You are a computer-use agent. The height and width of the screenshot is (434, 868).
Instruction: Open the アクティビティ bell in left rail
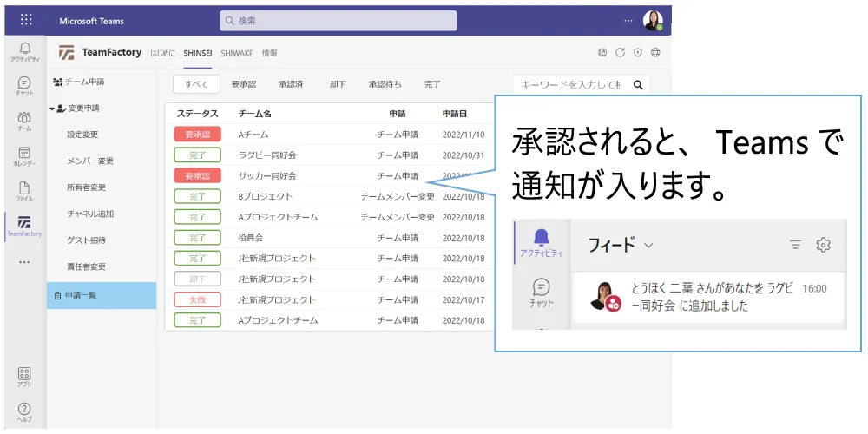pos(24,52)
